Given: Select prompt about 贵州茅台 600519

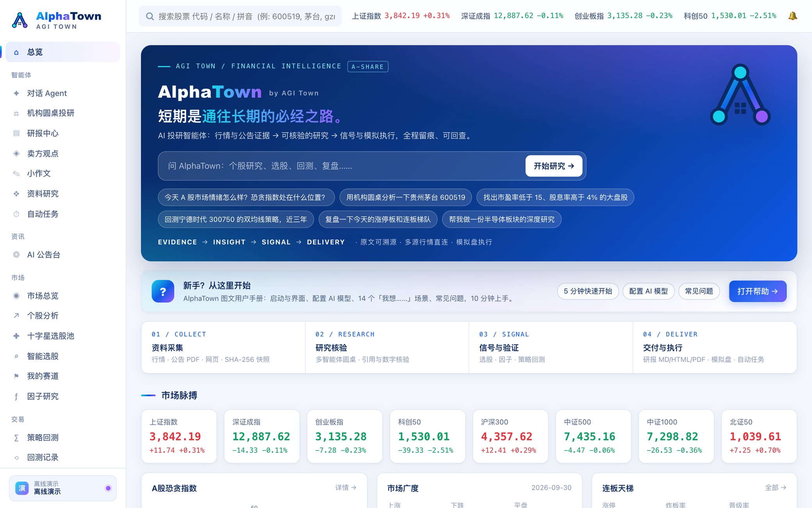Looking at the screenshot, I should tap(406, 197).
